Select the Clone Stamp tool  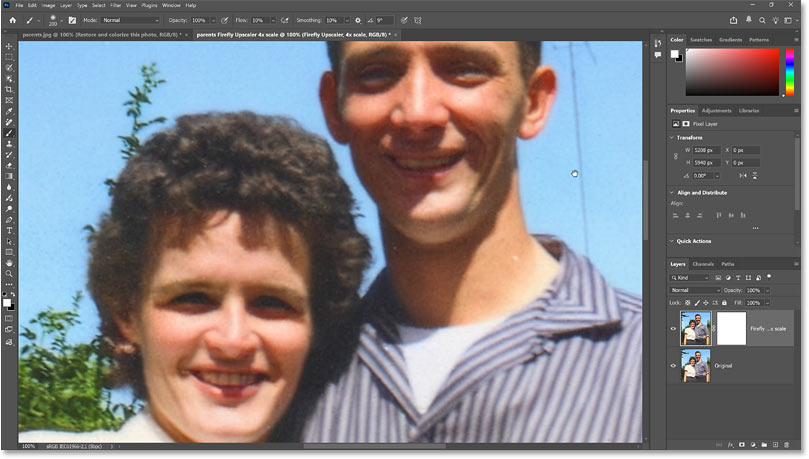pos(9,144)
